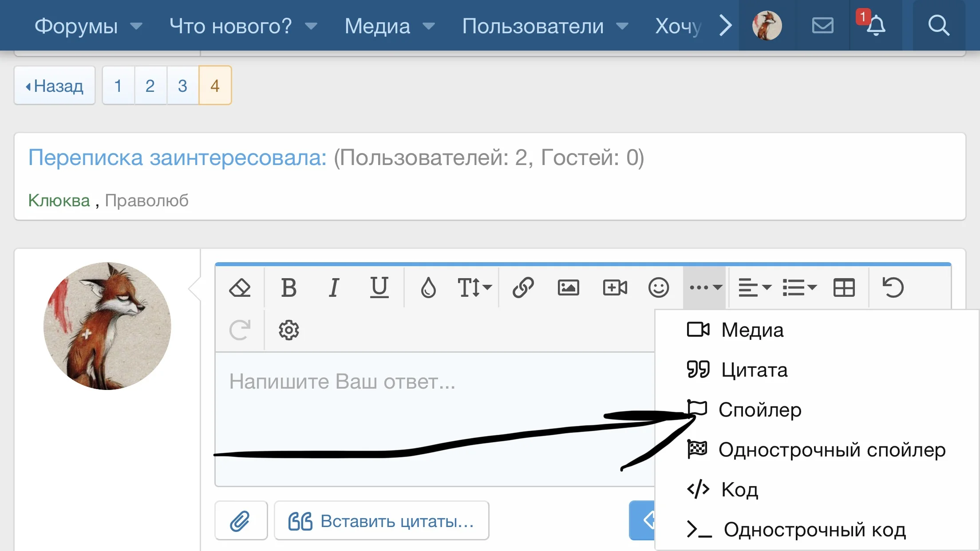Open the editor settings gear
Image resolution: width=980 pixels, height=551 pixels.
pyautogui.click(x=288, y=330)
